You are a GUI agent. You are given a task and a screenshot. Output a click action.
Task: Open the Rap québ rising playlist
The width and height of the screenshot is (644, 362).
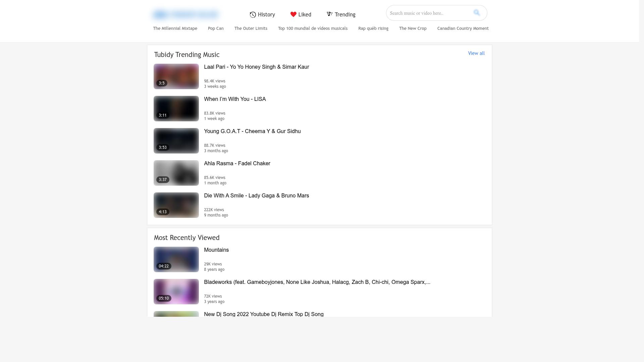373,28
